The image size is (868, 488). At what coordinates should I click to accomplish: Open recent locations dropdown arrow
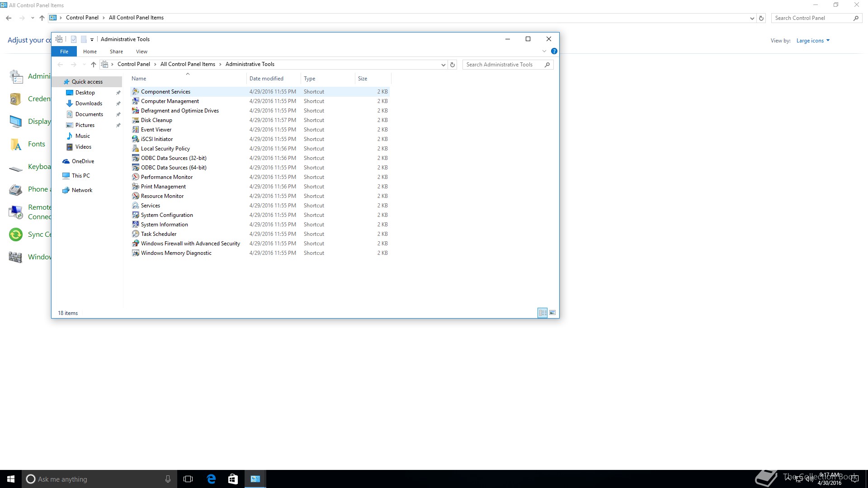pyautogui.click(x=84, y=65)
